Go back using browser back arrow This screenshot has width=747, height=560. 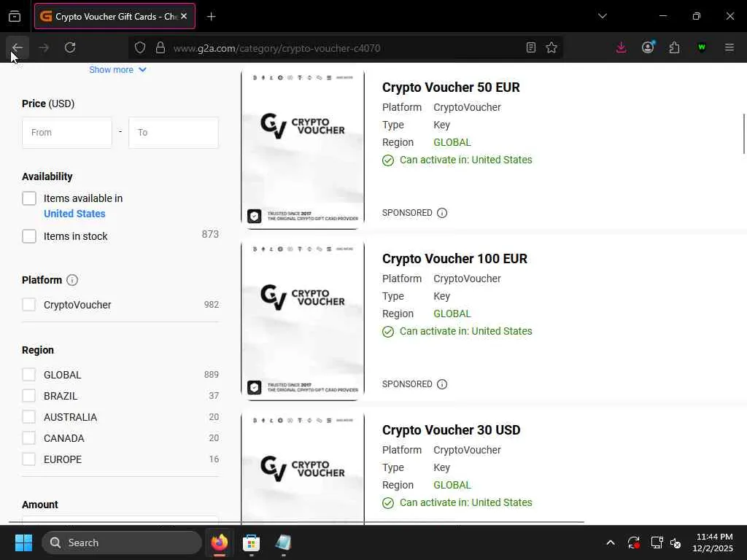click(x=18, y=47)
